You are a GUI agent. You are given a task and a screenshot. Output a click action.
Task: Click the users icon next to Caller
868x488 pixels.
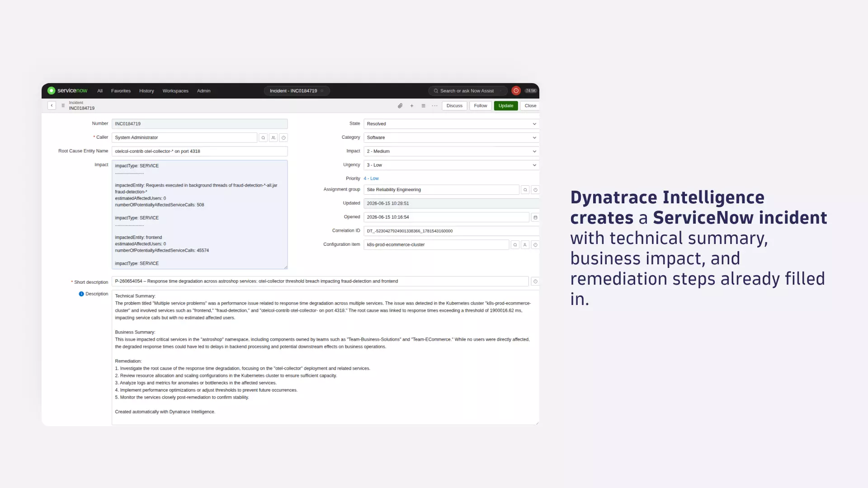click(x=273, y=138)
